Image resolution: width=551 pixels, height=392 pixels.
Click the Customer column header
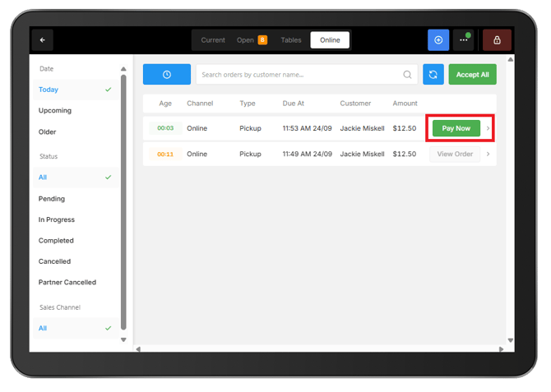click(x=355, y=104)
